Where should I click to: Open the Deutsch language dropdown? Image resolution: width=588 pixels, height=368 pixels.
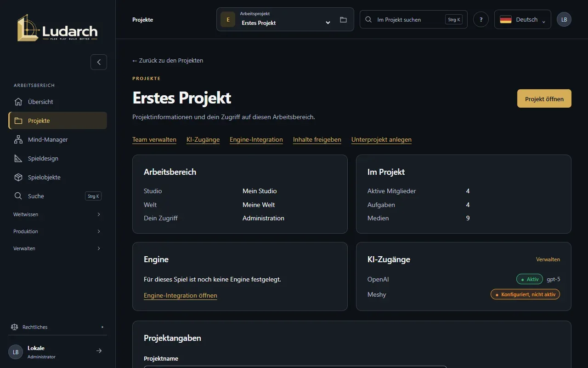pyautogui.click(x=523, y=19)
